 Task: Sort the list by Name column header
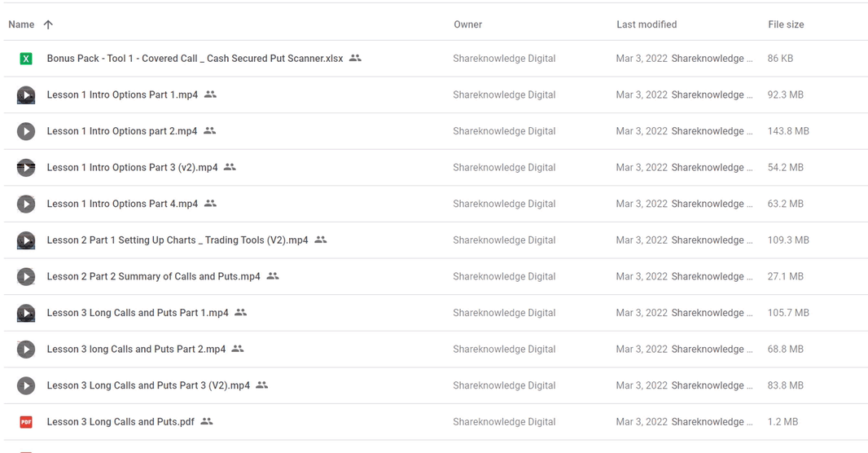[x=21, y=24]
